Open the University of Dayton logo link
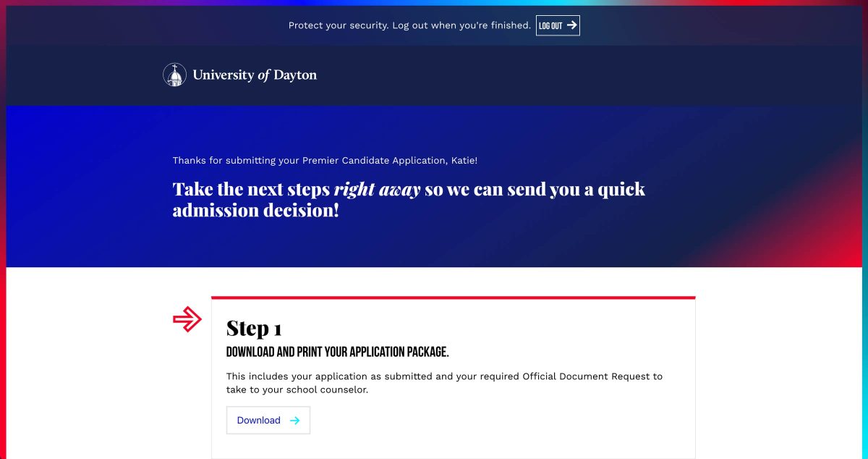 240,75
